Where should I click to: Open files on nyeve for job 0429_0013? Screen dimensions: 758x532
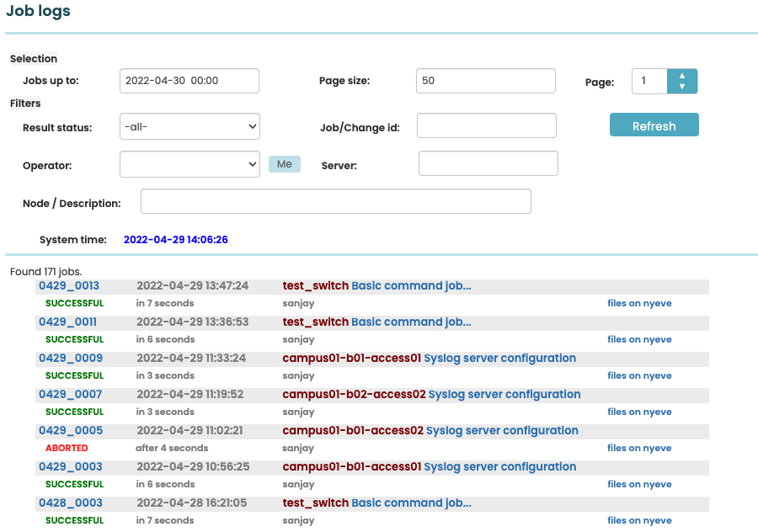tap(639, 304)
